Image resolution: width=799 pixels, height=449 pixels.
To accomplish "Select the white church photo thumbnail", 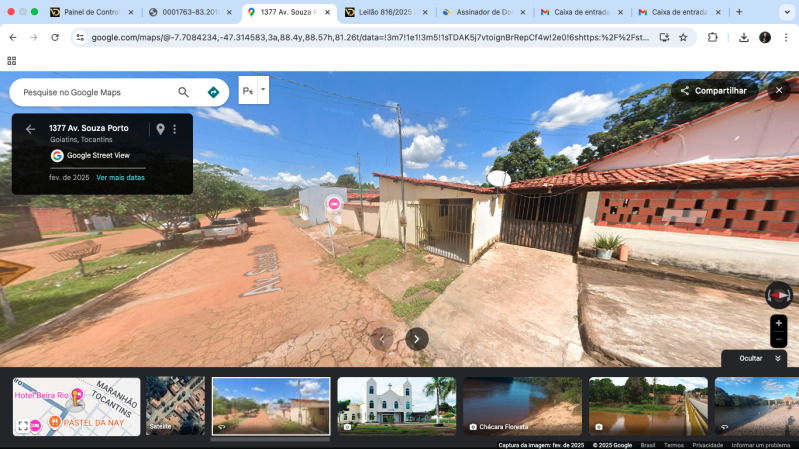I will [396, 406].
